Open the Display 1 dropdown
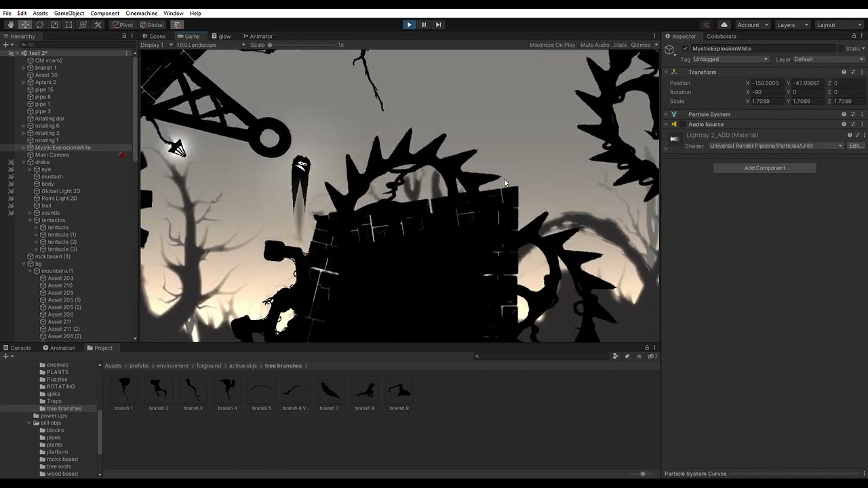Viewport: 868px width, 488px height. [156, 45]
